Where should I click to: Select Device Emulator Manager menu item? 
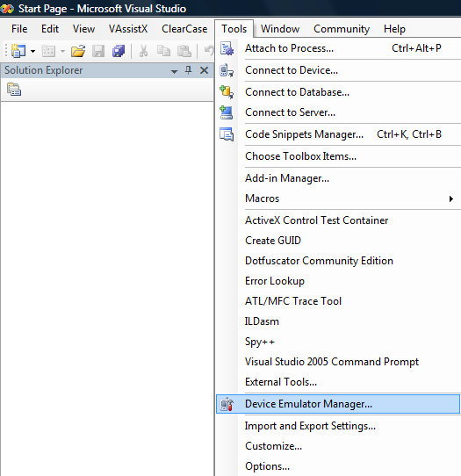coord(338,404)
